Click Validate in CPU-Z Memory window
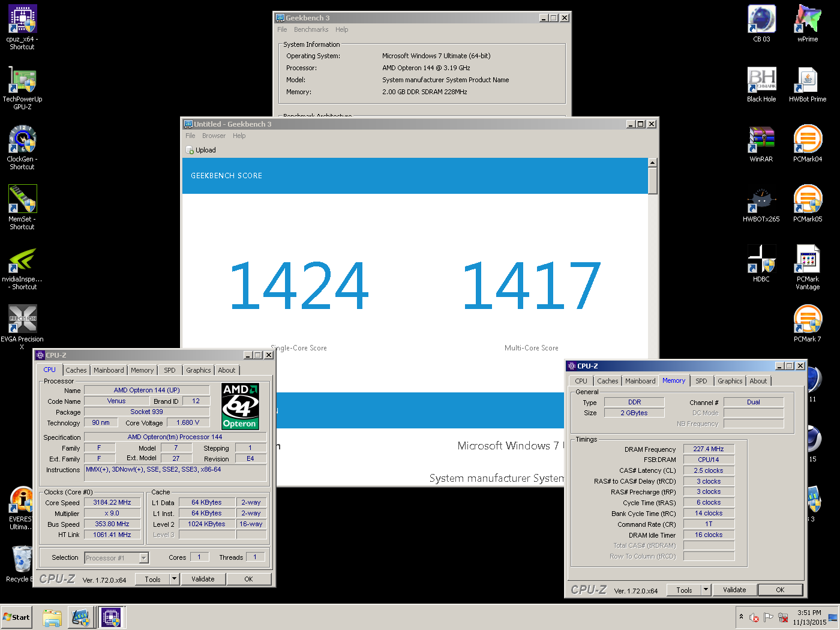Image resolution: width=840 pixels, height=630 pixels. coord(734,590)
